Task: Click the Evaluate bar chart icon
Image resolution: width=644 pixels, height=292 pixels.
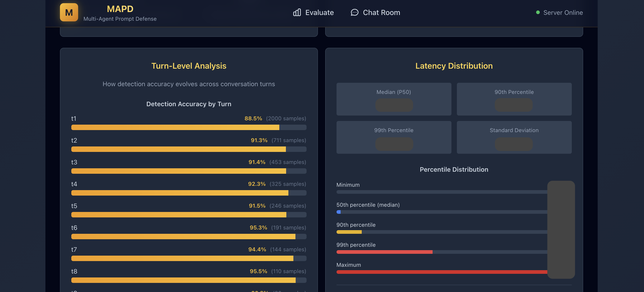Action: 297,12
